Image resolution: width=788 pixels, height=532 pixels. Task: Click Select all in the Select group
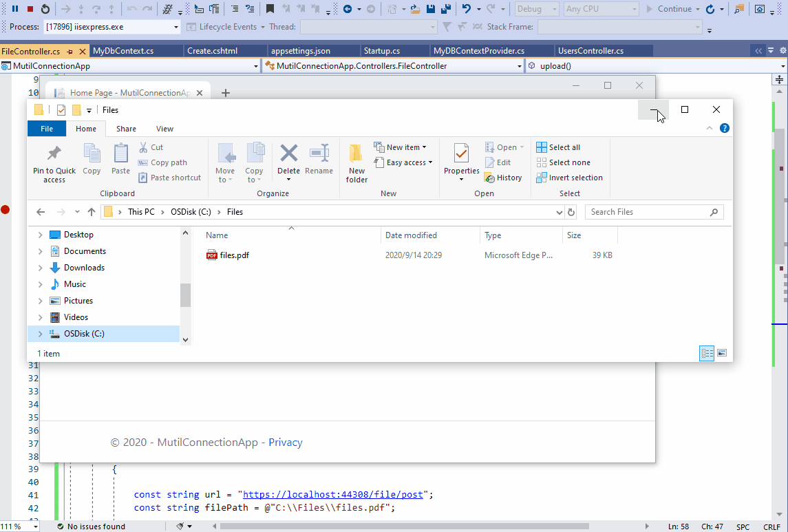coord(558,147)
